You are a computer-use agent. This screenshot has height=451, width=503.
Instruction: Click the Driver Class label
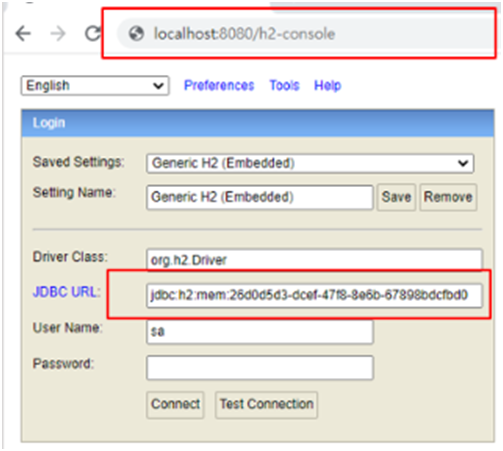click(70, 257)
